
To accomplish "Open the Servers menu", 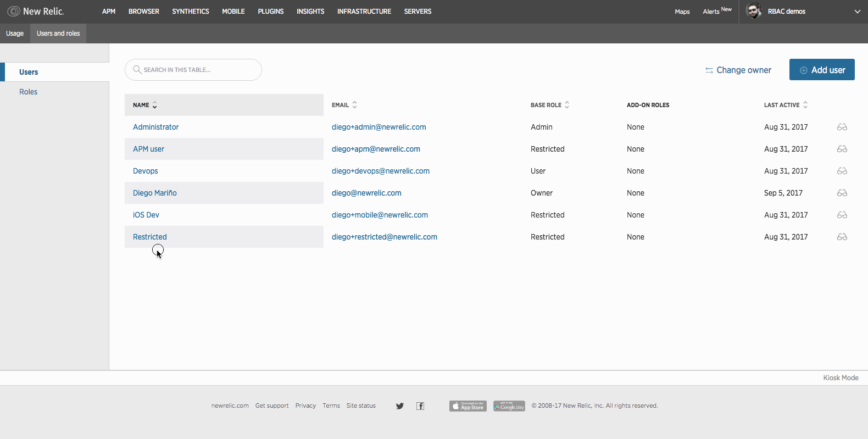I will pos(418,11).
